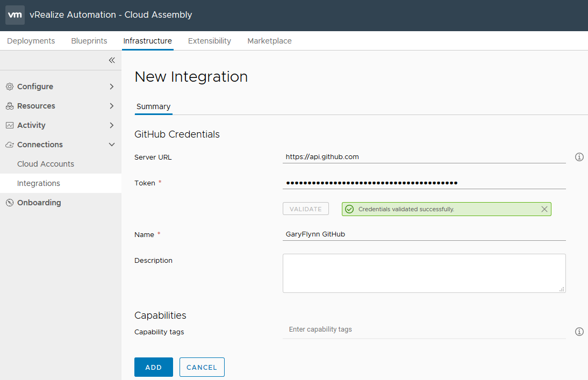Image resolution: width=588 pixels, height=380 pixels.
Task: Select the Summary tab
Action: point(153,106)
